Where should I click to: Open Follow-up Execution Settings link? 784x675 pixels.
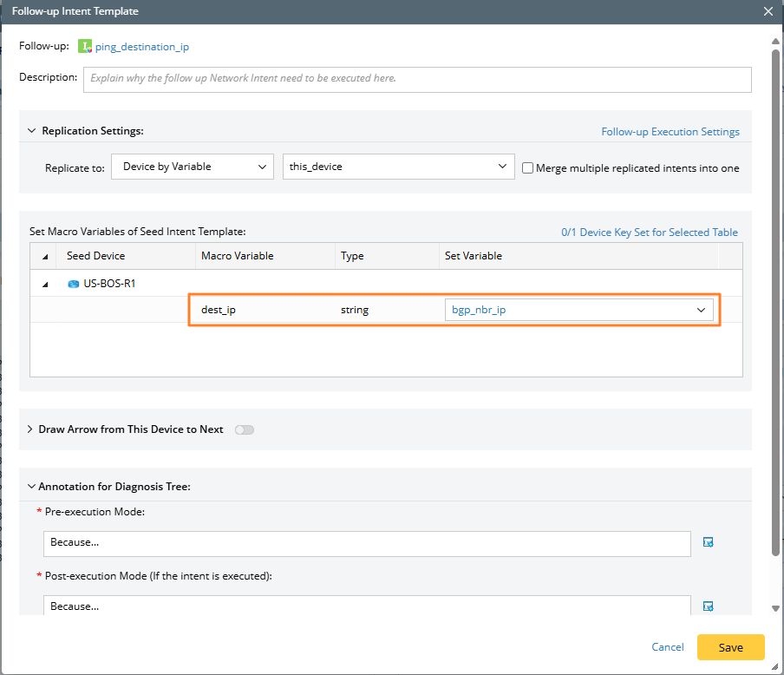(670, 132)
